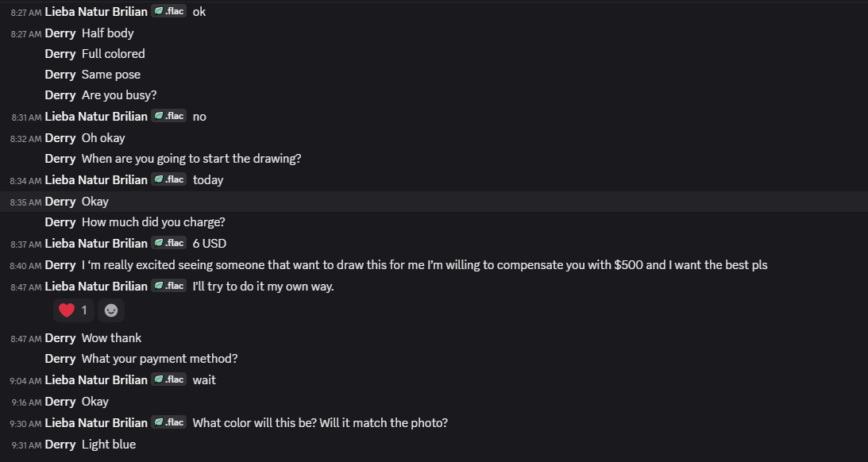Toggle the red heart reaction
Screen dimensions: 868x462
tap(72, 310)
